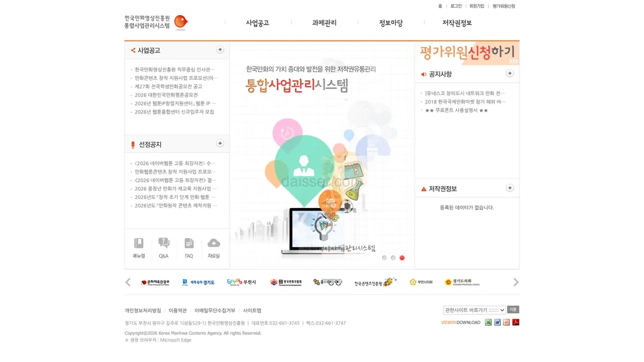This screenshot has height=362, width=644.
Task: Select the first banner slide dot
Action: [384, 258]
